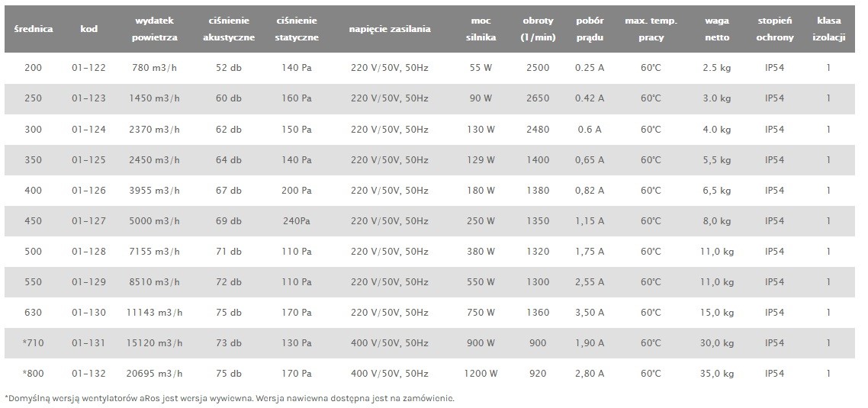The image size is (868, 408).
Task: Click the *710 diameter cell
Action: click(x=34, y=343)
